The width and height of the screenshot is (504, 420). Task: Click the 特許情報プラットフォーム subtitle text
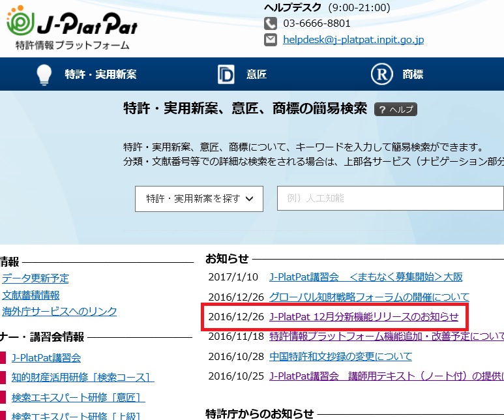72,45
